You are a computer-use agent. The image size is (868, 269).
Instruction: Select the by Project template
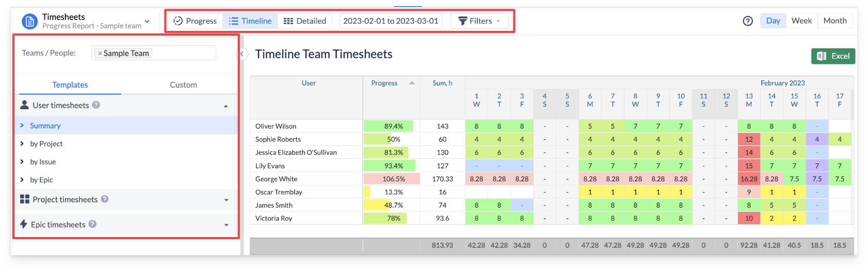click(46, 144)
